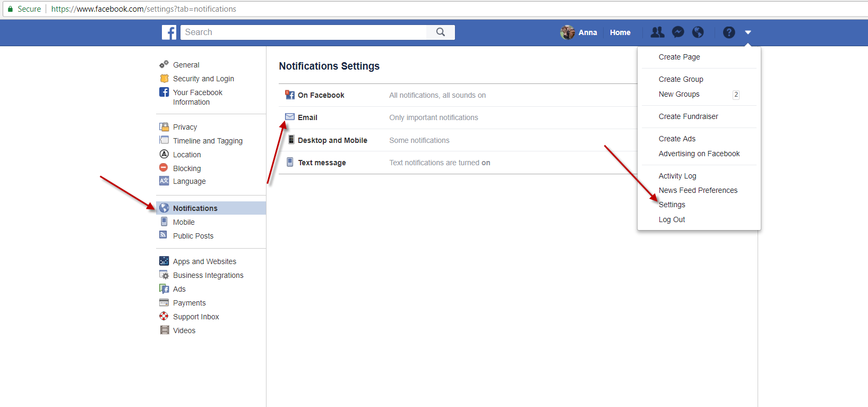The image size is (868, 407).
Task: Open Security and Login settings label
Action: click(x=203, y=79)
